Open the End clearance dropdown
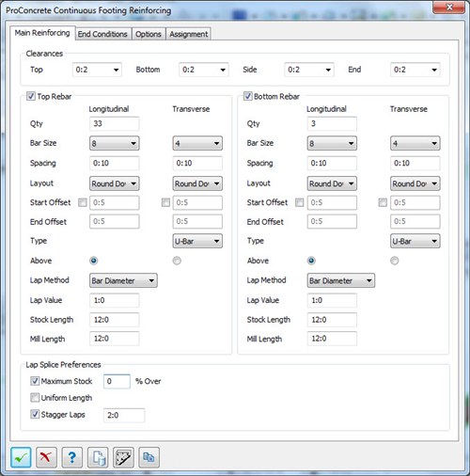Image resolution: width=470 pixels, height=476 pixels. (415, 70)
